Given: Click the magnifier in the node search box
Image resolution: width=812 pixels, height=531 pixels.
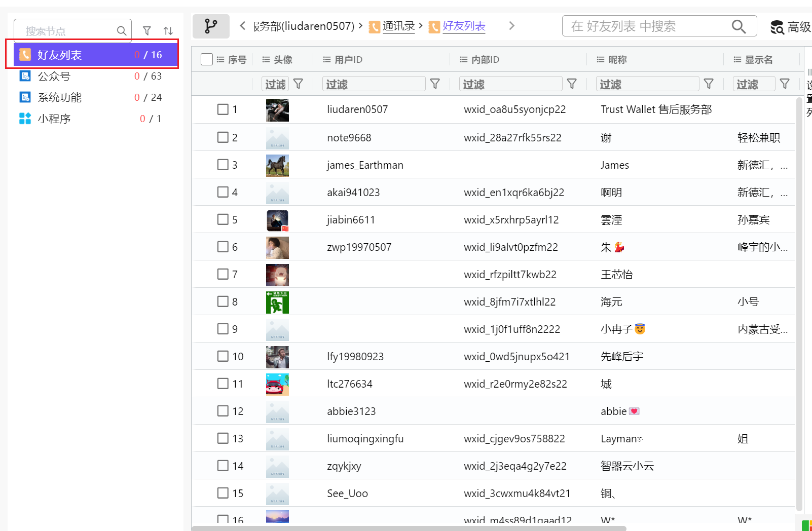Looking at the screenshot, I should (122, 31).
